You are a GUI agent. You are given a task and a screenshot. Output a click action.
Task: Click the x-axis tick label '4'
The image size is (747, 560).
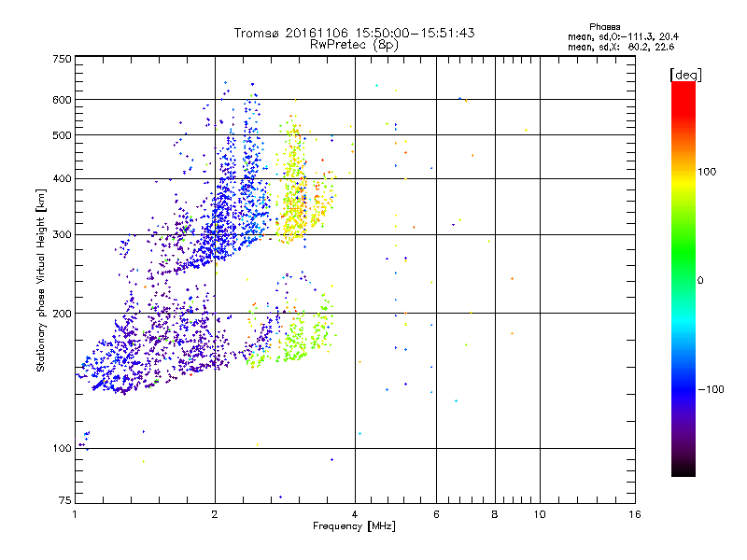(x=355, y=514)
